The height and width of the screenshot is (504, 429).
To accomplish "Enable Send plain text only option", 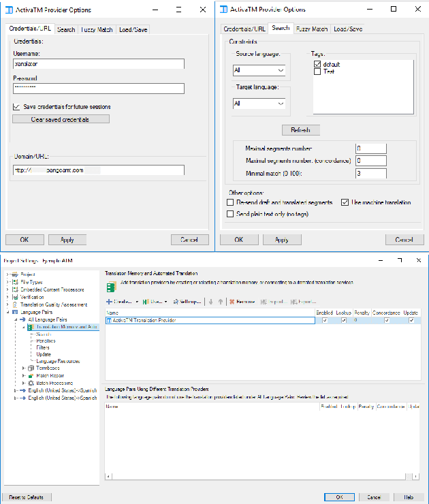I will pos(230,214).
